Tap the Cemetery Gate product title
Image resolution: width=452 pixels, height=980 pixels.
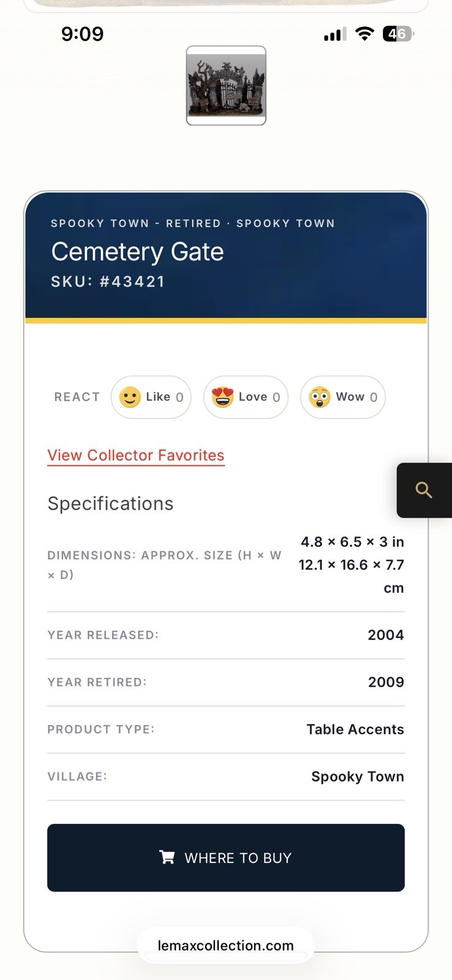(137, 252)
